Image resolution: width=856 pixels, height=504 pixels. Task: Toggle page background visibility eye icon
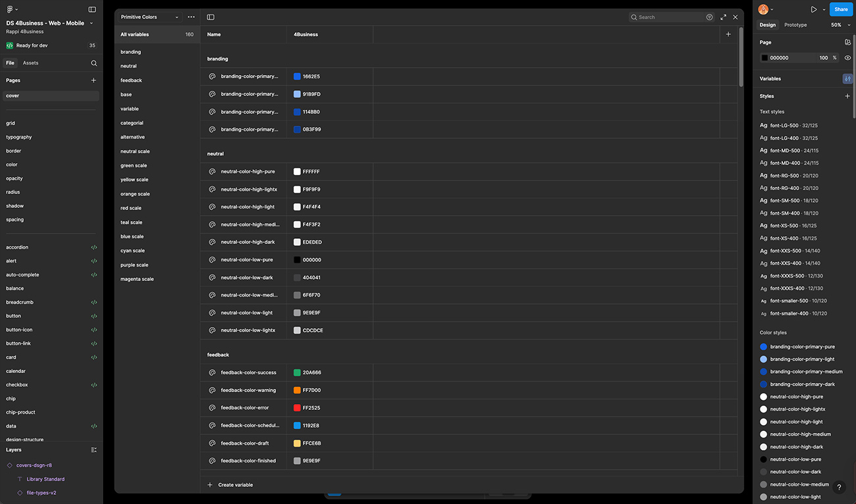pyautogui.click(x=847, y=58)
